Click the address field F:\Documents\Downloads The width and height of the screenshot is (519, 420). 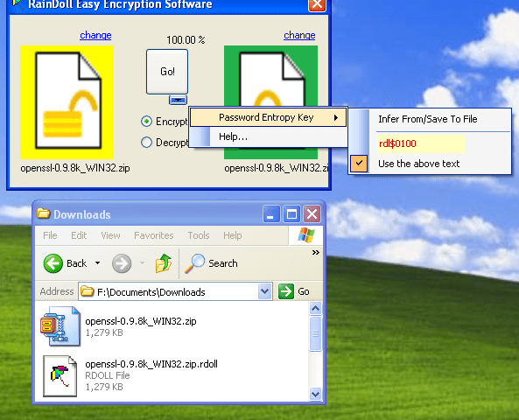tap(175, 291)
